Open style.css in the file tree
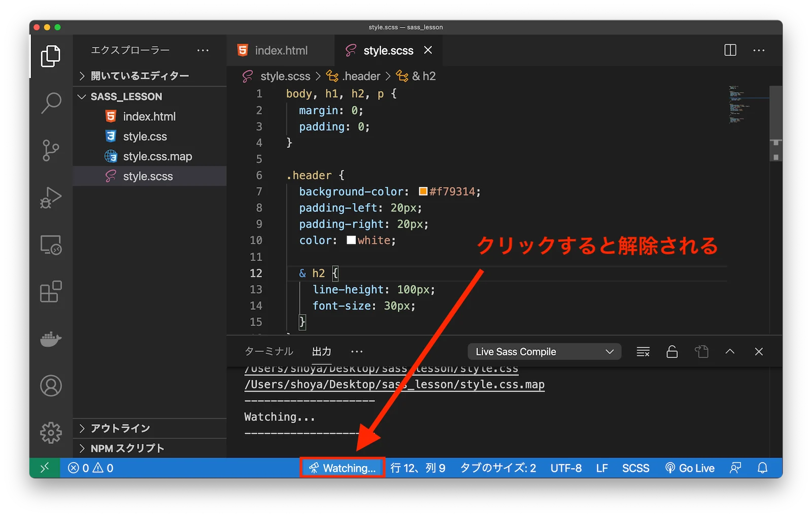 pyautogui.click(x=150, y=136)
